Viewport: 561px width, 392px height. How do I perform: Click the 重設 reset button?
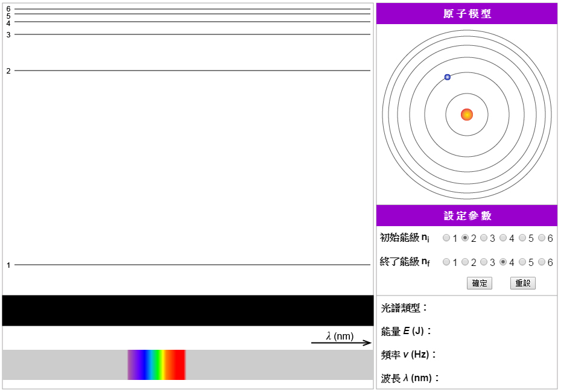pos(523,283)
